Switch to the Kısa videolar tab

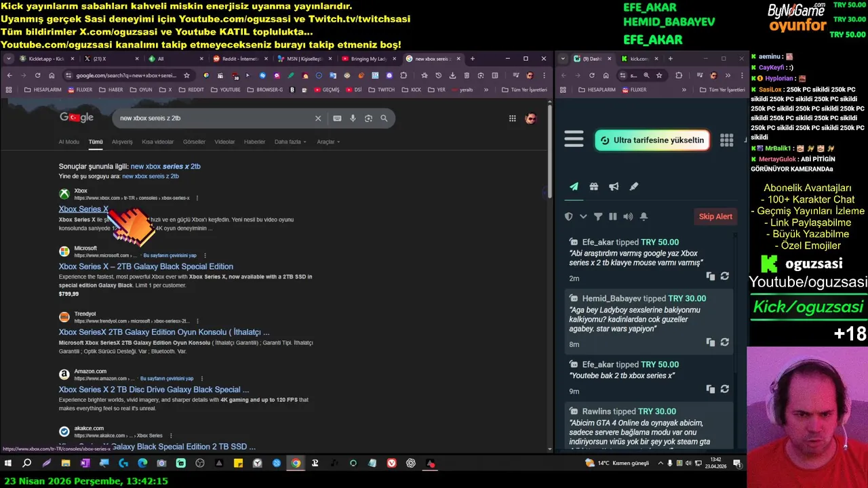point(157,142)
